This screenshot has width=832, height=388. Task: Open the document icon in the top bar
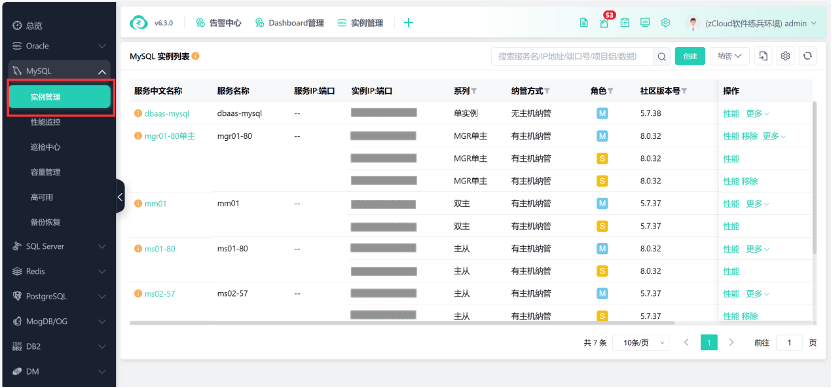584,23
